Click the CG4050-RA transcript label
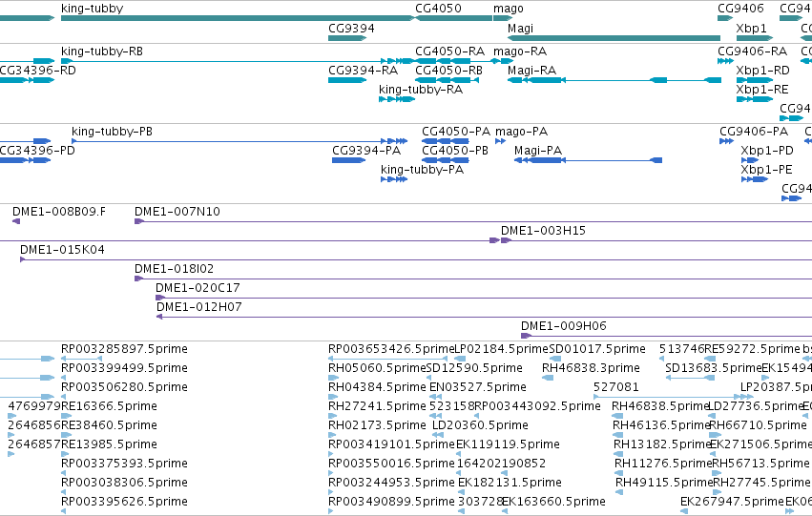The width and height of the screenshot is (812, 516). coord(450,52)
